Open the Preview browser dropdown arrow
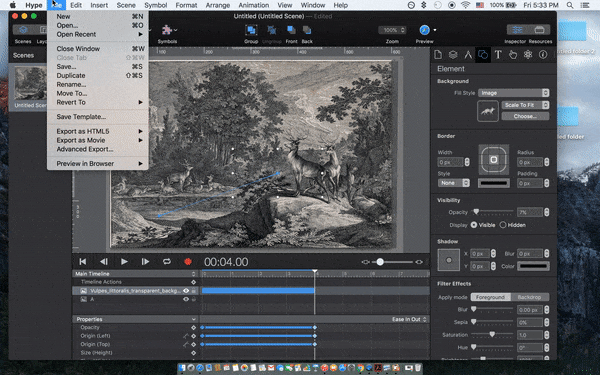600x375 pixels. click(x=435, y=30)
